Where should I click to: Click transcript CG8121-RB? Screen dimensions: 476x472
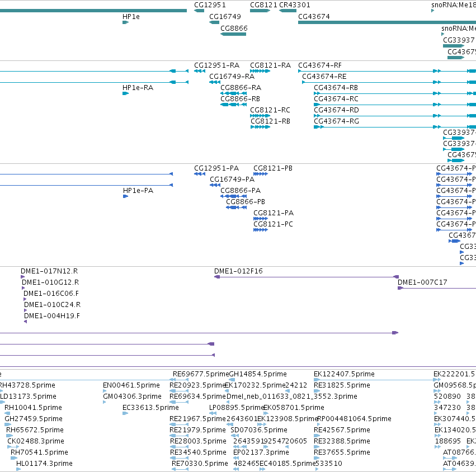(x=270, y=121)
